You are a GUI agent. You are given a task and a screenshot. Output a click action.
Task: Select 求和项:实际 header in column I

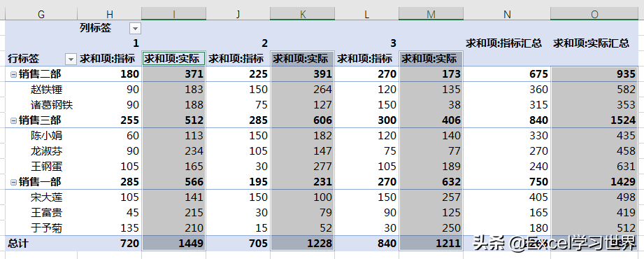(173, 59)
